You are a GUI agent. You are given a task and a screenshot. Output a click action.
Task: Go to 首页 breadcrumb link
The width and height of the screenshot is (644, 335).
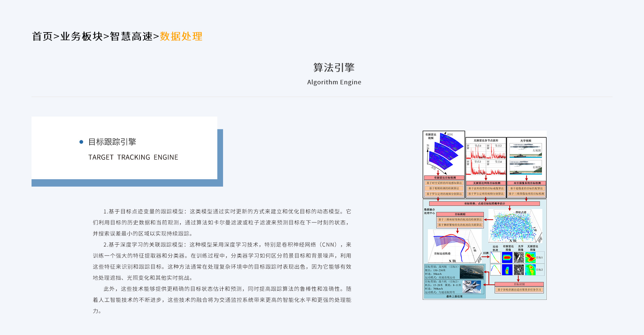point(42,36)
